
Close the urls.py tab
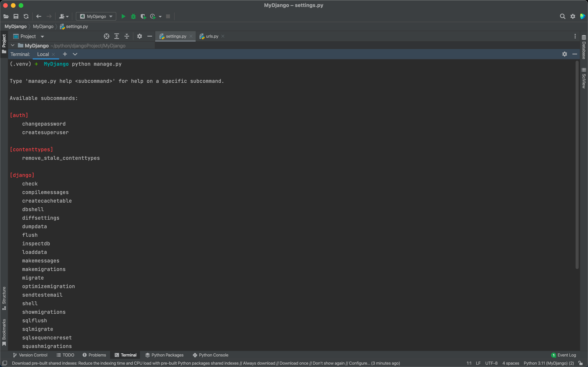[223, 36]
